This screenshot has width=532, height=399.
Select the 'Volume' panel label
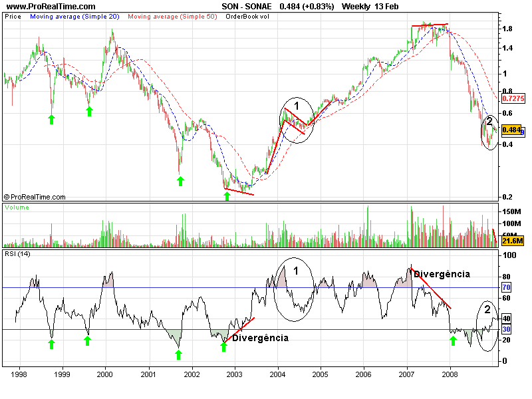point(17,207)
